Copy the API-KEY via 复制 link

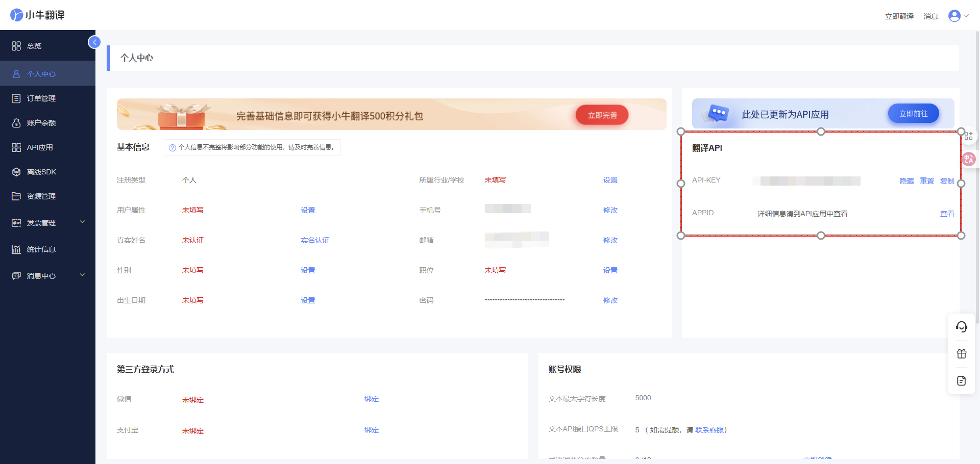click(947, 181)
